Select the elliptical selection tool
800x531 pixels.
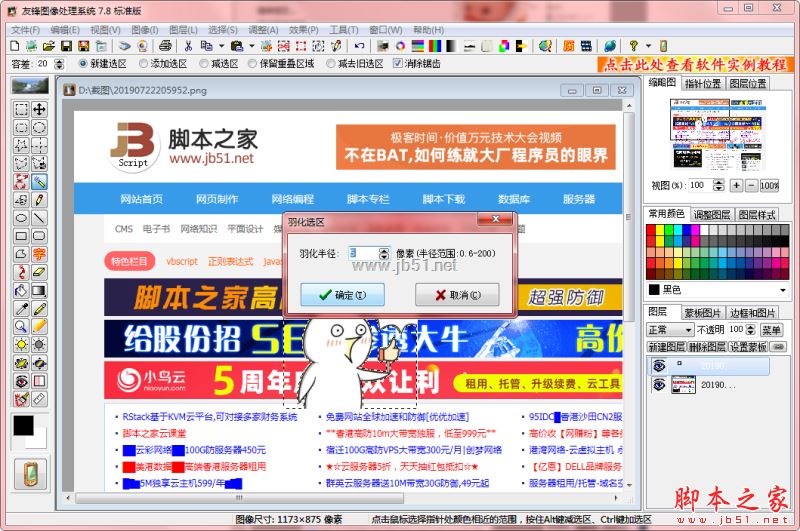39,128
